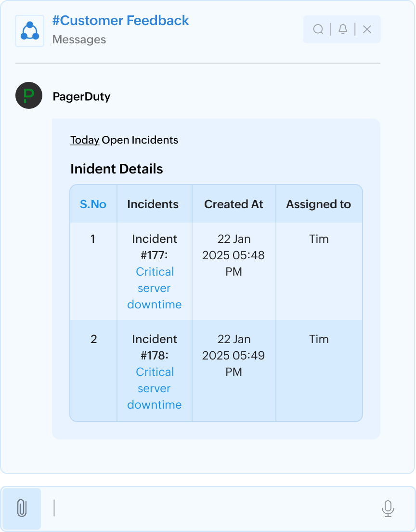The height and width of the screenshot is (532, 416).
Task: Click the Customer Feedback channel logo icon
Action: (30, 31)
